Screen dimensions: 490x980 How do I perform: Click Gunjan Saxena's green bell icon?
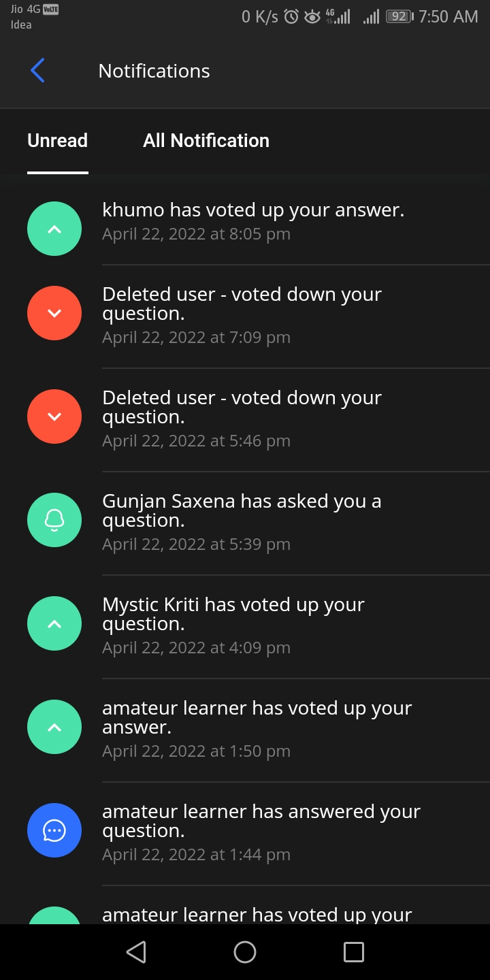click(x=54, y=520)
